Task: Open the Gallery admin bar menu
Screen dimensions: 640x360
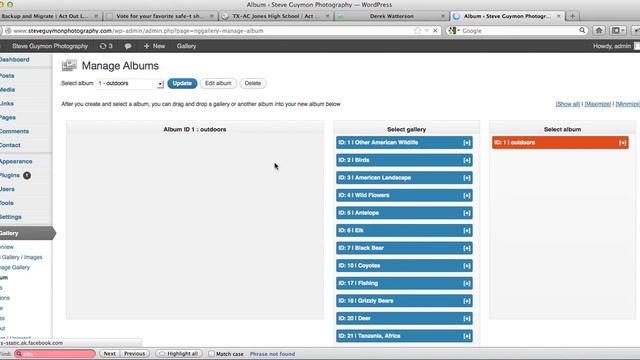Action: (186, 46)
